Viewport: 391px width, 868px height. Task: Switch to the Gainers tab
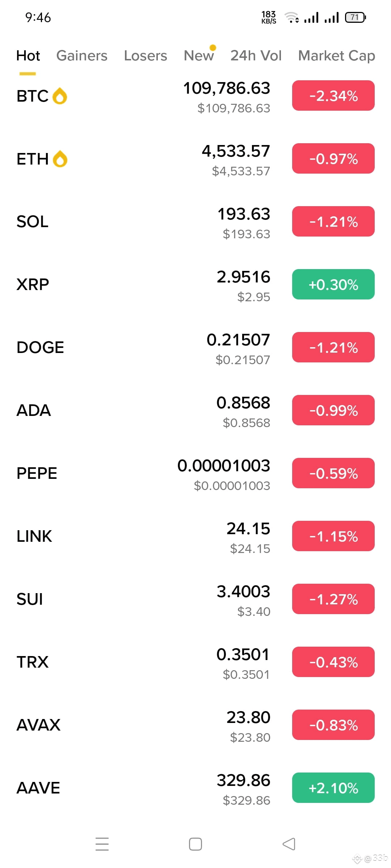point(82,56)
